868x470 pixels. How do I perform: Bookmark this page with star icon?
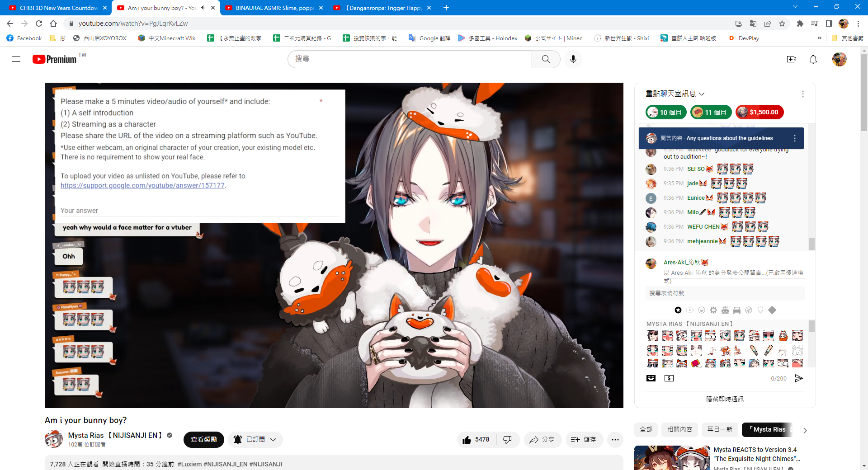click(x=782, y=23)
